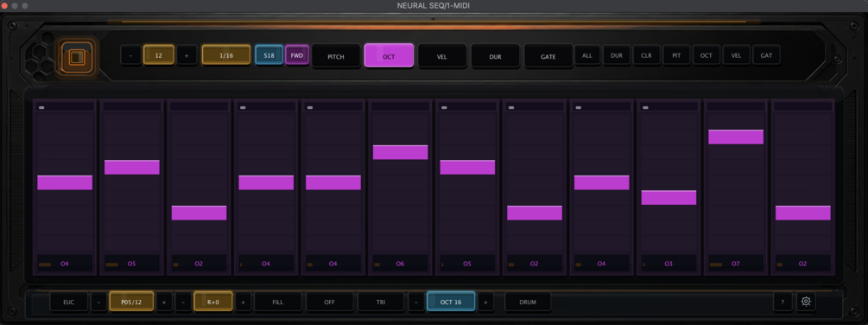Click the FILL button
The image size is (868, 325).
(278, 302)
